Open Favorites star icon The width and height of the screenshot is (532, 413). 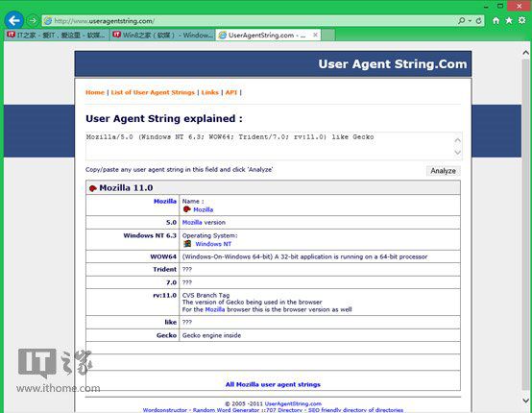click(x=509, y=21)
